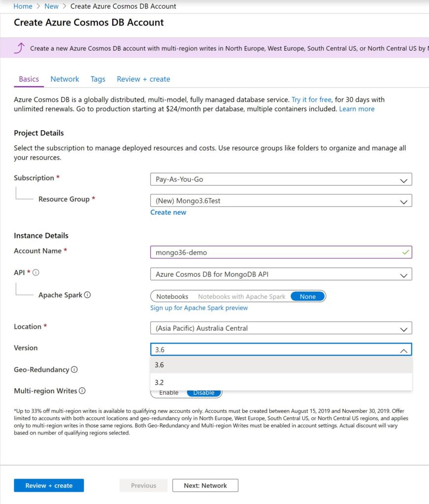Click the green checkmark beside mongo36-demo

pos(406,252)
